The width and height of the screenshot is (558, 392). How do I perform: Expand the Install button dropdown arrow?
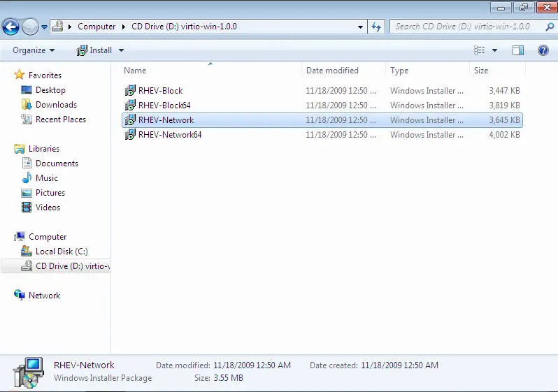click(x=121, y=50)
